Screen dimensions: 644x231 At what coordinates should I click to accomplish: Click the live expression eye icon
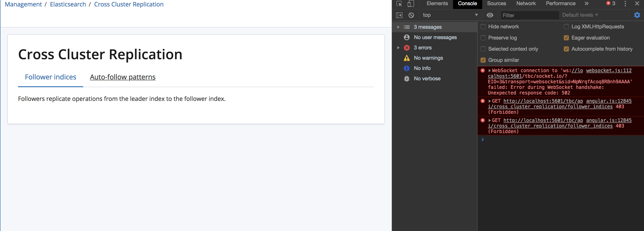pos(490,15)
